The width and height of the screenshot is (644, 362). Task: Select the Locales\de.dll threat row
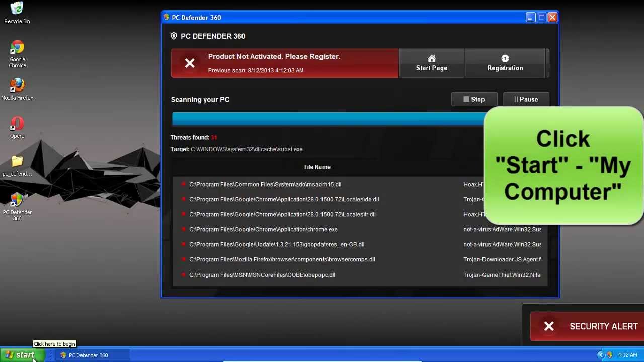point(360,199)
